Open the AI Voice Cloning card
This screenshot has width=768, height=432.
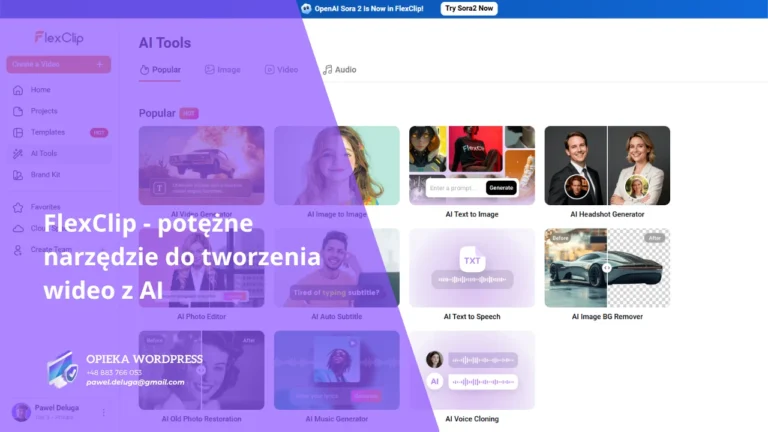(472, 370)
